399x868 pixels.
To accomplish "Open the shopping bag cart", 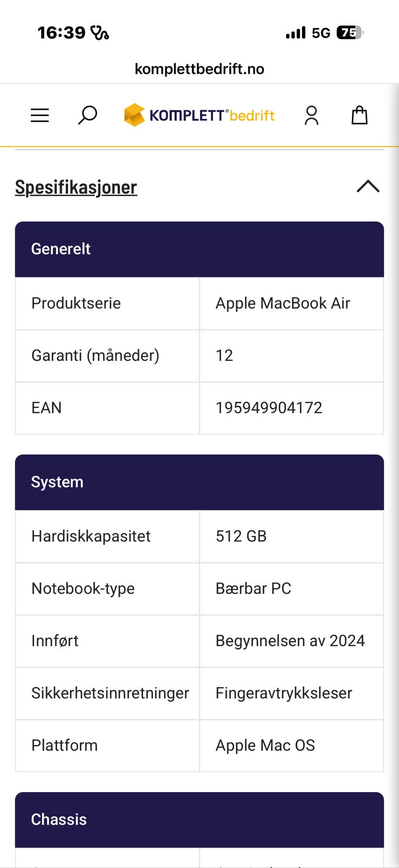I will [359, 115].
